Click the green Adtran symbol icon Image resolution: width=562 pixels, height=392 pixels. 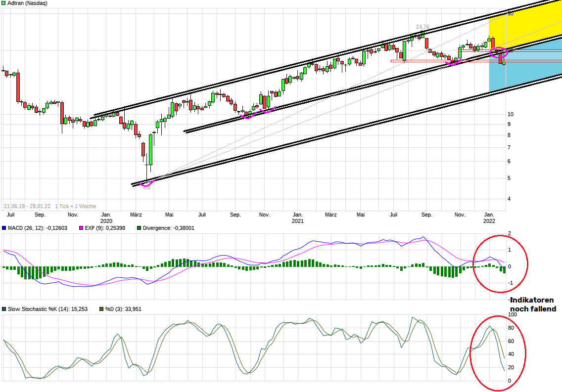tap(4, 3)
